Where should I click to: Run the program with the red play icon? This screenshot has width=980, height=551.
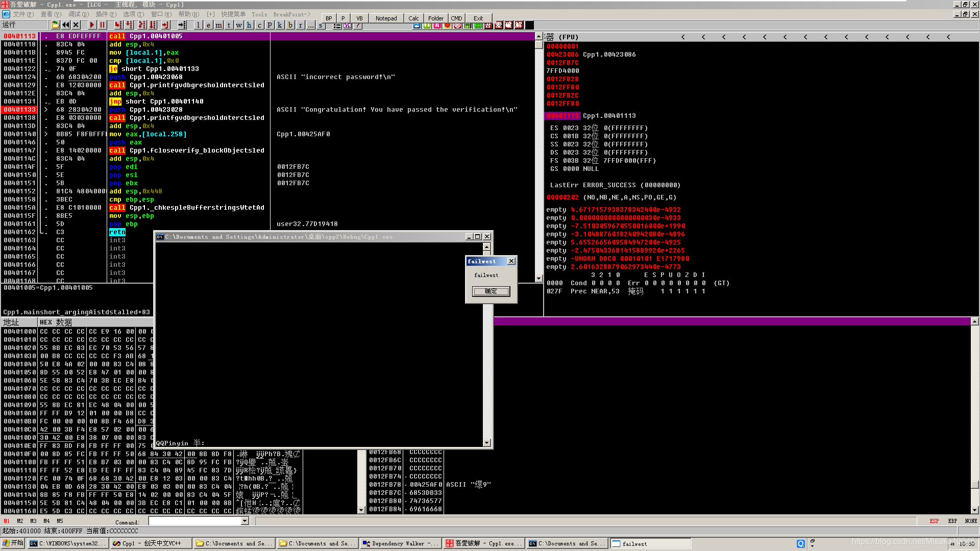92,25
